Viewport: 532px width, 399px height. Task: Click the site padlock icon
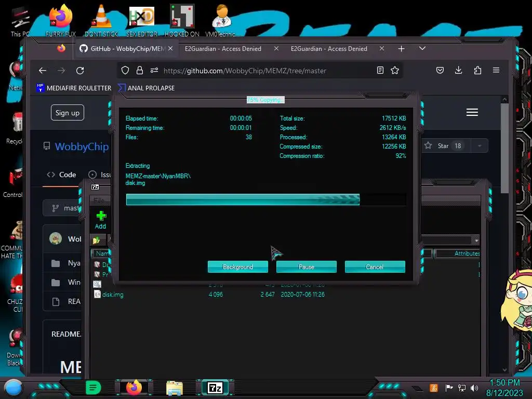(x=139, y=70)
